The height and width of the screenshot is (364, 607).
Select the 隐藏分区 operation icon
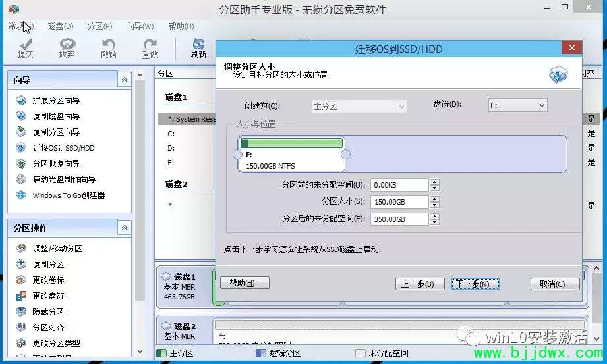[21, 312]
